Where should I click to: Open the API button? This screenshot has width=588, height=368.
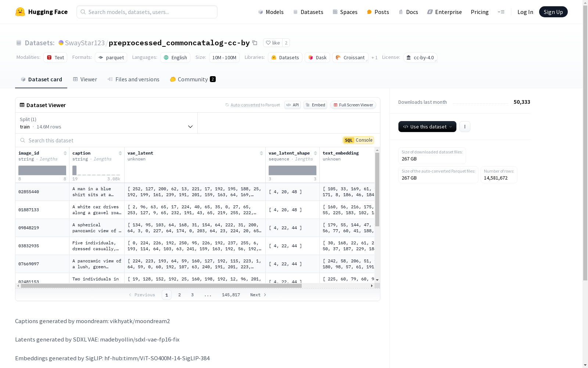(293, 105)
